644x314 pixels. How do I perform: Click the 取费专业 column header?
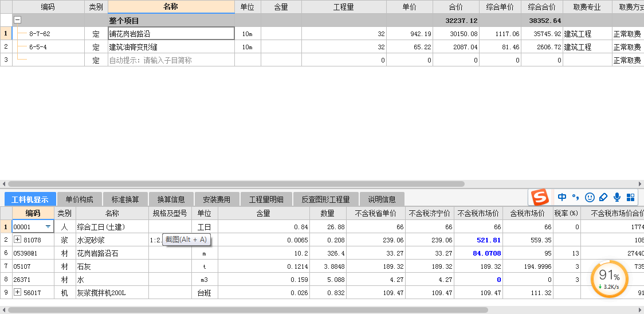tap(587, 7)
